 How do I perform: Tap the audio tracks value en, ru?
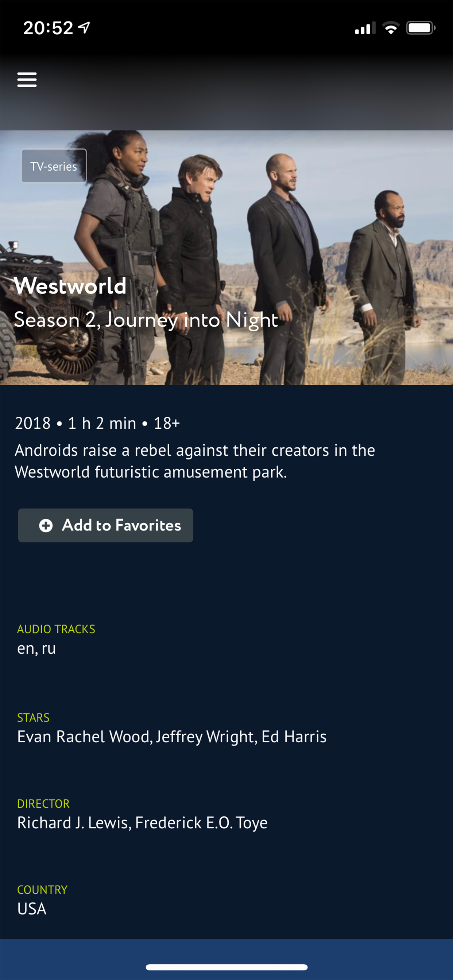pos(36,648)
